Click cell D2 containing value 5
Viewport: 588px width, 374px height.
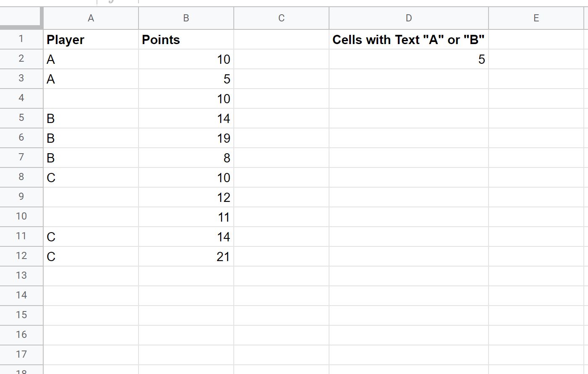tap(409, 59)
